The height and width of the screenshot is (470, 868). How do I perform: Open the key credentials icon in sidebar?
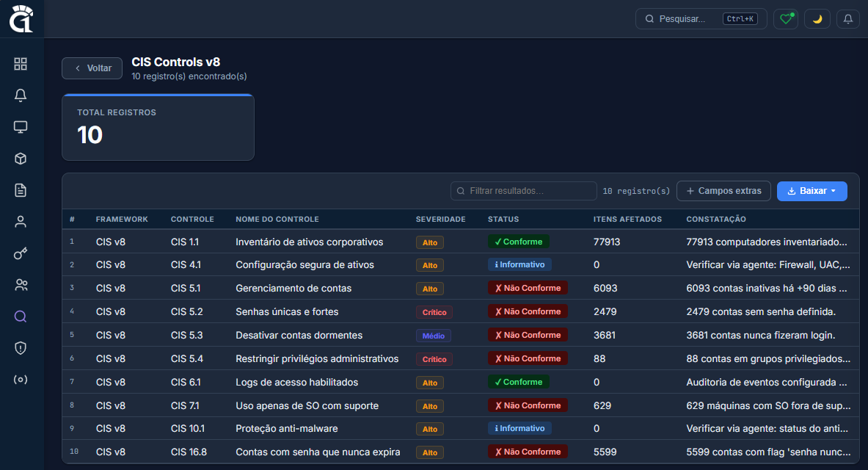(x=21, y=253)
